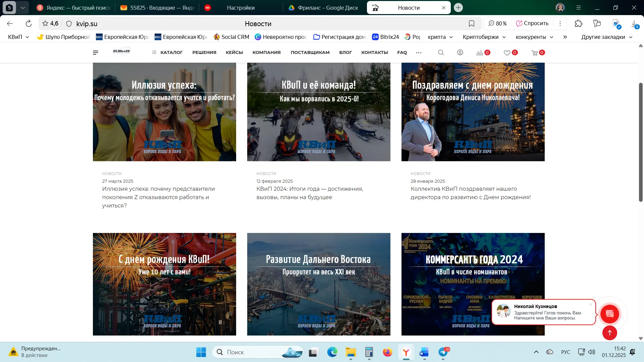Open the Bitrix24 bookmark
Viewport: 644px width, 362px height.
coord(385,37)
